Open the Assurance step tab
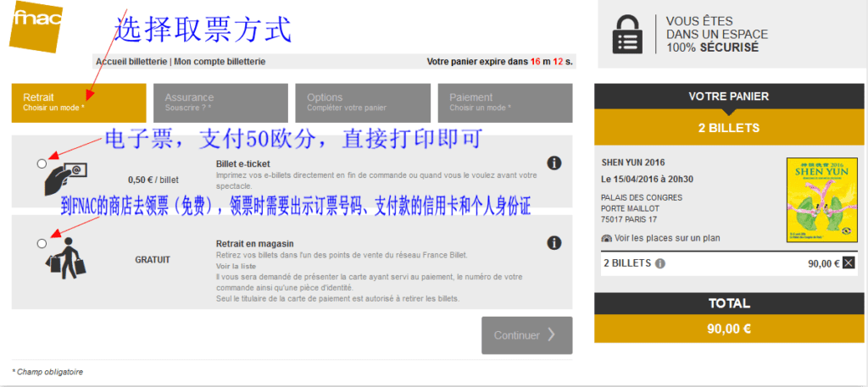This screenshot has width=868, height=387. click(x=220, y=102)
